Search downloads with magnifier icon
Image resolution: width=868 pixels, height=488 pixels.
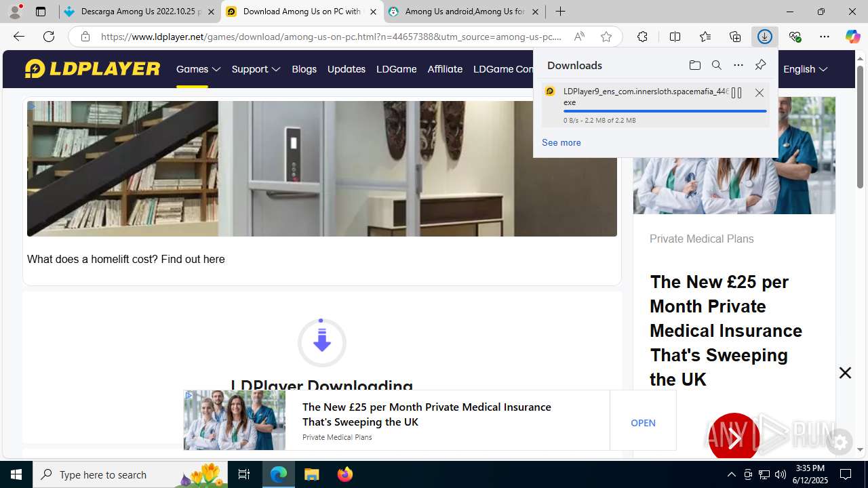click(717, 65)
